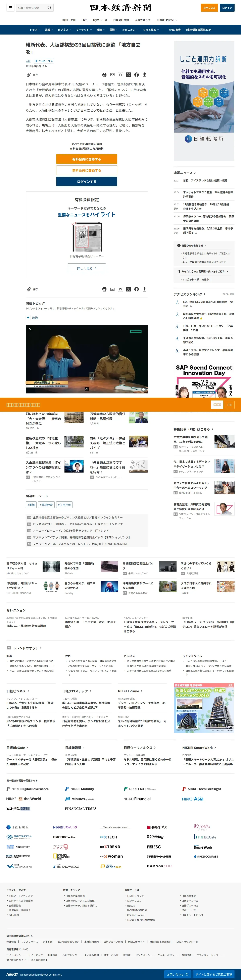Print using the bottom printer icon
This screenshot has height=980, width=241.
coord(104,289)
